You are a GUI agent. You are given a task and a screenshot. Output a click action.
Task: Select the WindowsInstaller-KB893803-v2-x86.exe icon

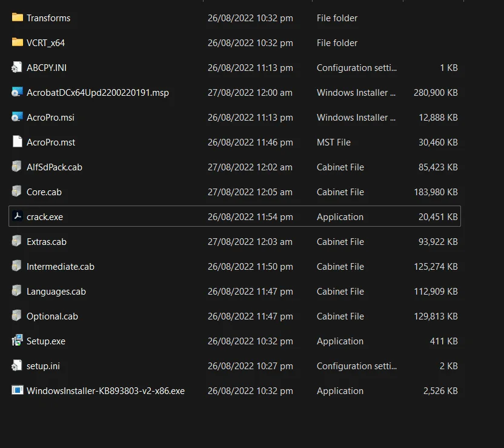[18, 390]
